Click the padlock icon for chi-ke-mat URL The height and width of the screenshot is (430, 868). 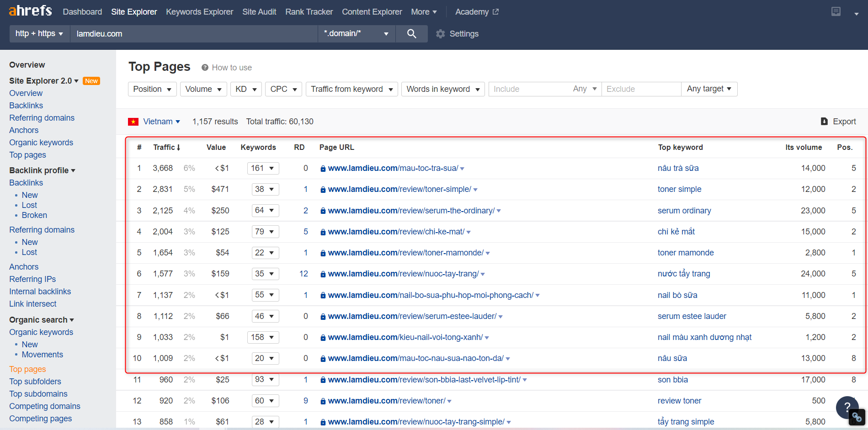[323, 232]
